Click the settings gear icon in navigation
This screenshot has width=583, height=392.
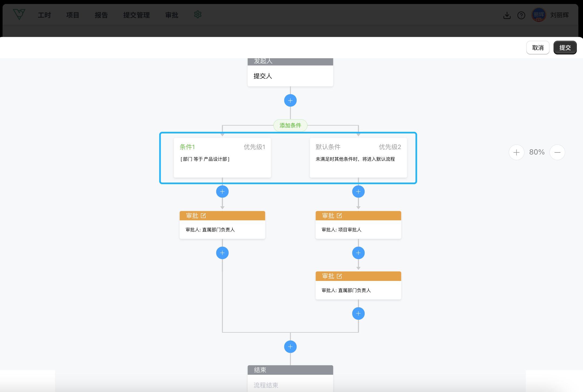pos(198,15)
